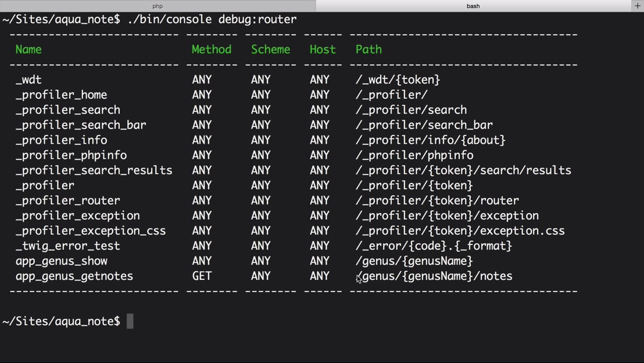Click the Host column header

(323, 49)
